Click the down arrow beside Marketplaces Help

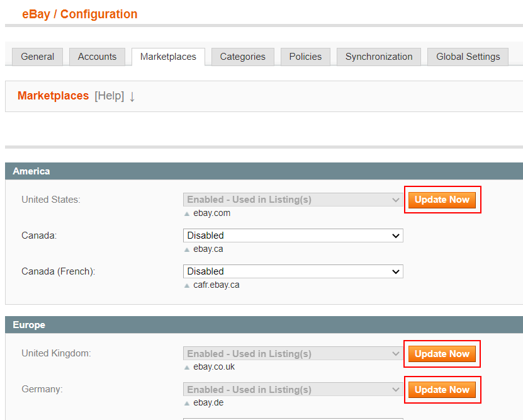point(132,96)
